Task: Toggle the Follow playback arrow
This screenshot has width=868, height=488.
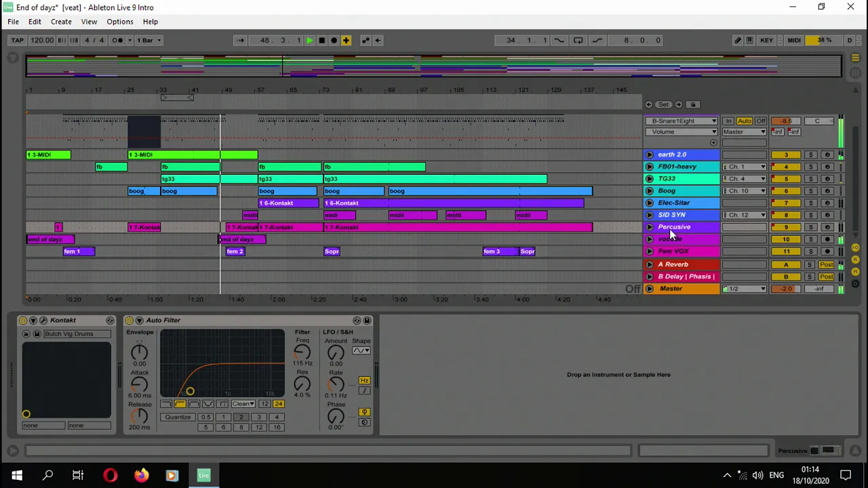Action: 240,40
